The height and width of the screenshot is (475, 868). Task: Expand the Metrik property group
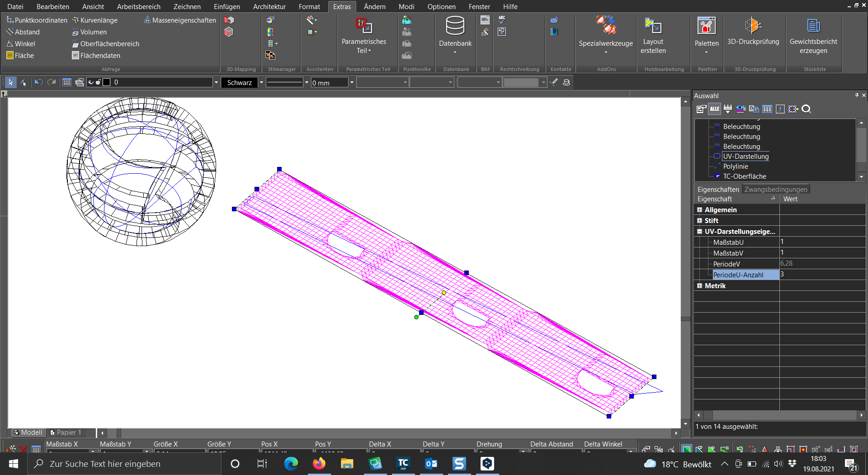[699, 285]
